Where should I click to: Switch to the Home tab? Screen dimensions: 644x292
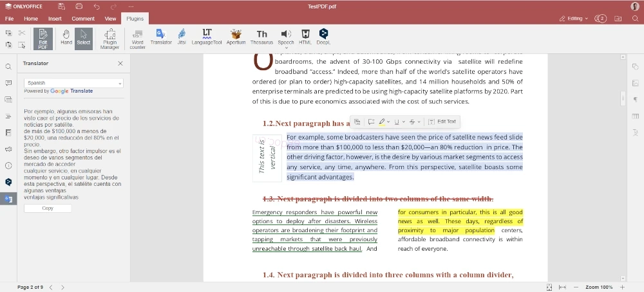[x=31, y=19]
